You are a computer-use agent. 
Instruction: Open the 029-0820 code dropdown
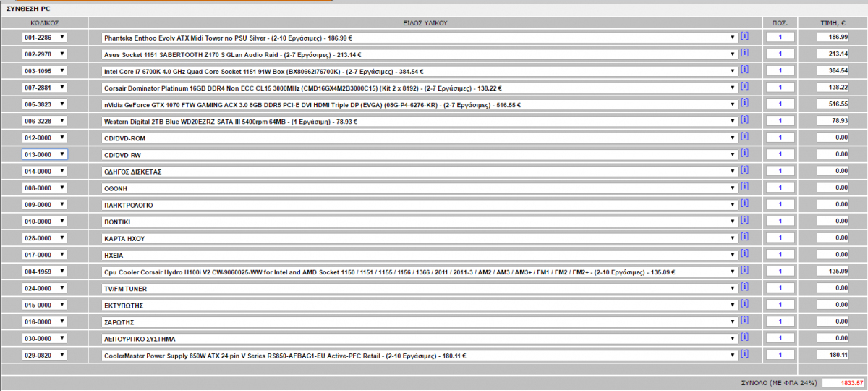pyautogui.click(x=45, y=355)
